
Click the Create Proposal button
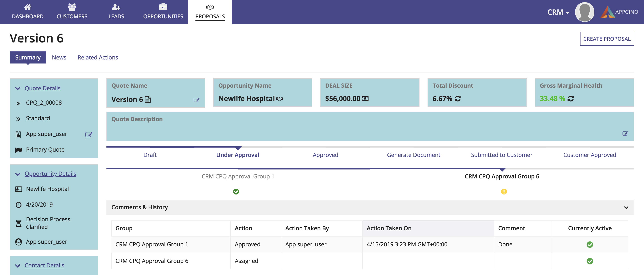coord(606,39)
